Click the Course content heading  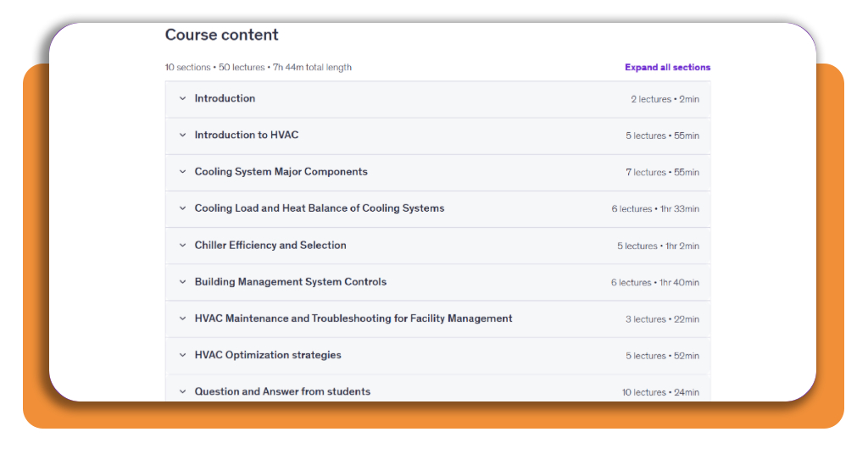221,35
